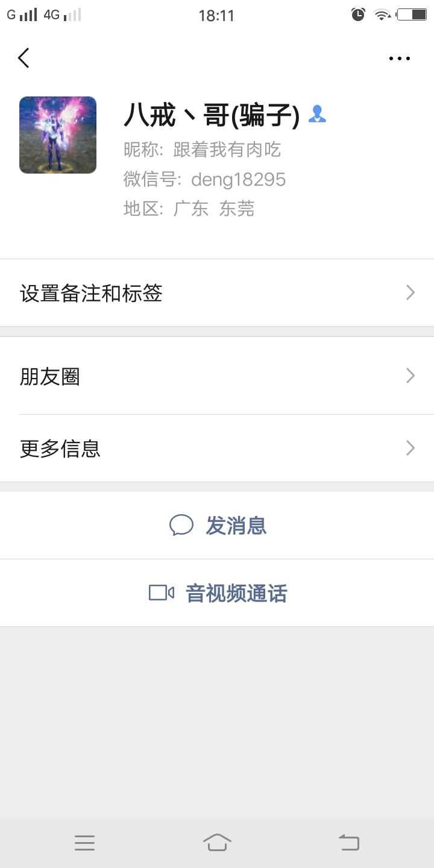Screen dimensions: 434x868
Task: Tap the video camera call icon
Action: (162, 593)
